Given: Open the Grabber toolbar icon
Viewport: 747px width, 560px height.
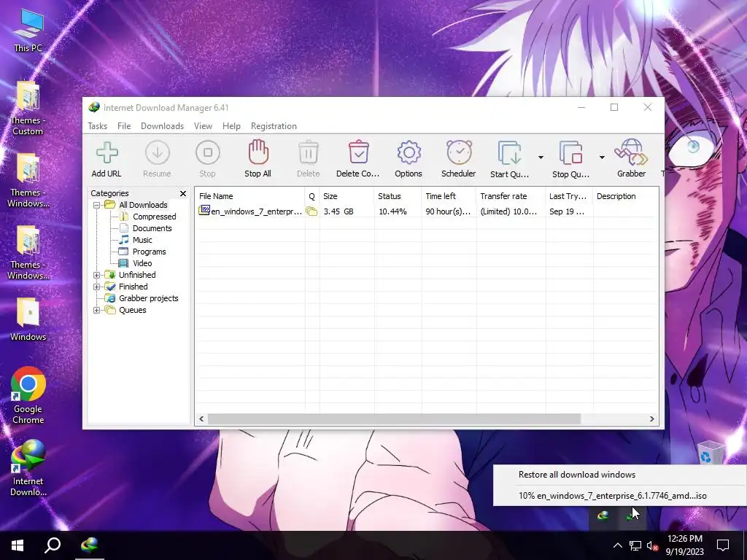Looking at the screenshot, I should [631, 152].
